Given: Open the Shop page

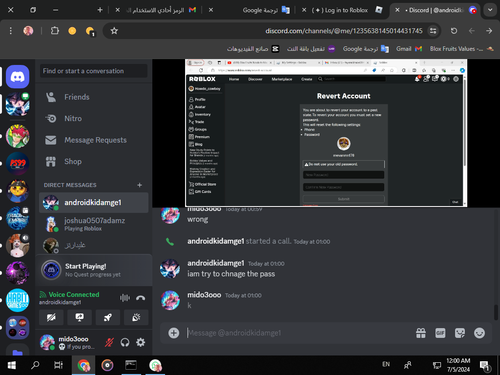Looking at the screenshot, I should (x=94, y=162).
